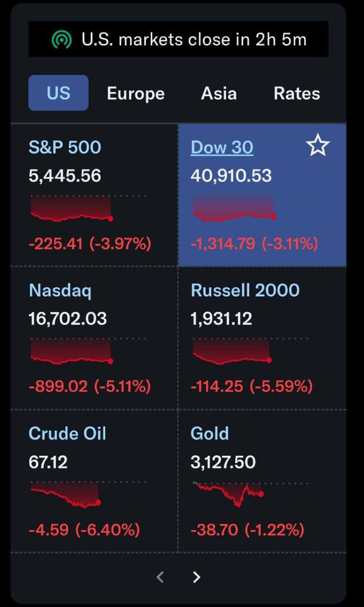364x607 pixels.
Task: Open the Nasdaq quote
Action: tap(60, 290)
